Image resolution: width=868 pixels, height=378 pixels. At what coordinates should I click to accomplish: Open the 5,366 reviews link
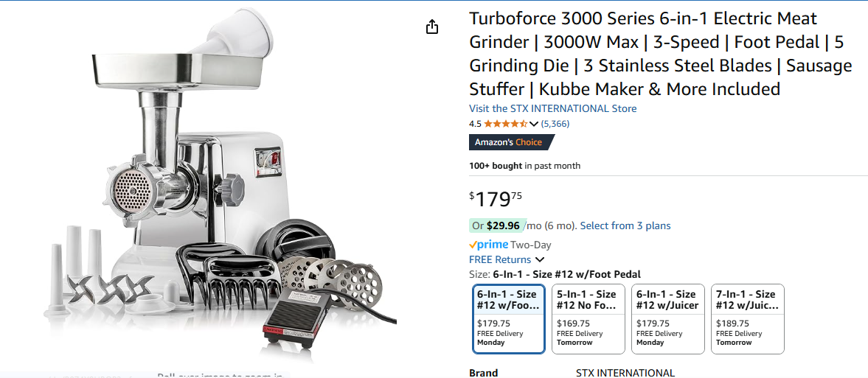pyautogui.click(x=555, y=124)
